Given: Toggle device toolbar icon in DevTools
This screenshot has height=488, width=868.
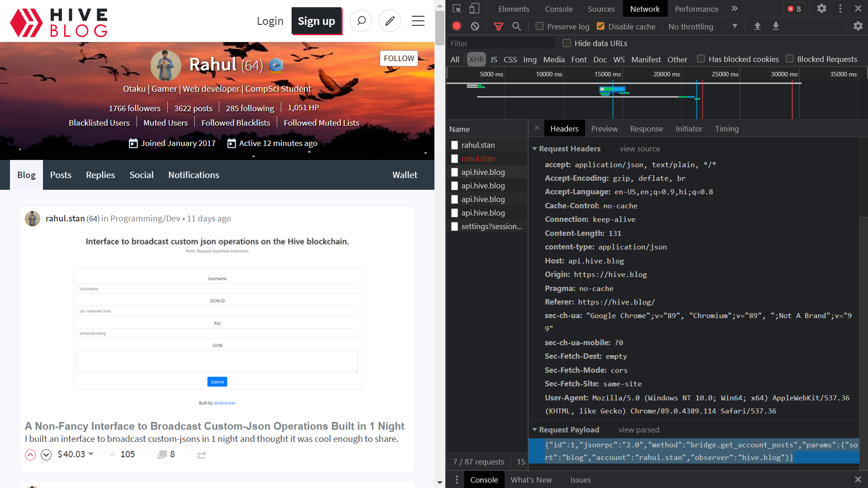Looking at the screenshot, I should [x=474, y=9].
